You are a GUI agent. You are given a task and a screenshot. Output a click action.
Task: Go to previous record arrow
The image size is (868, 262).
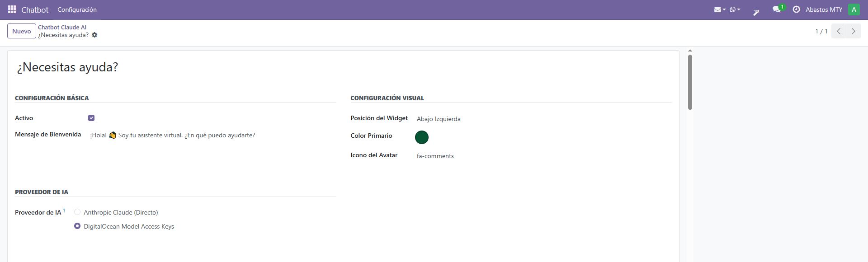point(839,31)
